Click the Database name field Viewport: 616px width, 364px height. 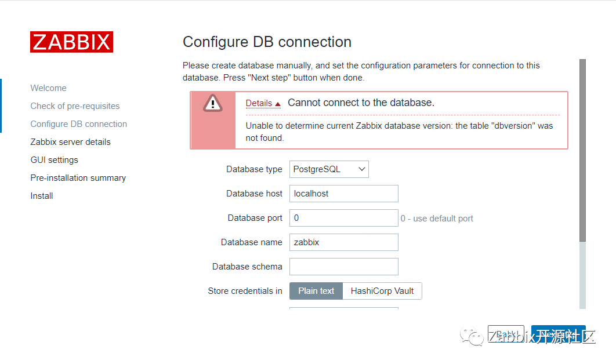[x=343, y=242]
